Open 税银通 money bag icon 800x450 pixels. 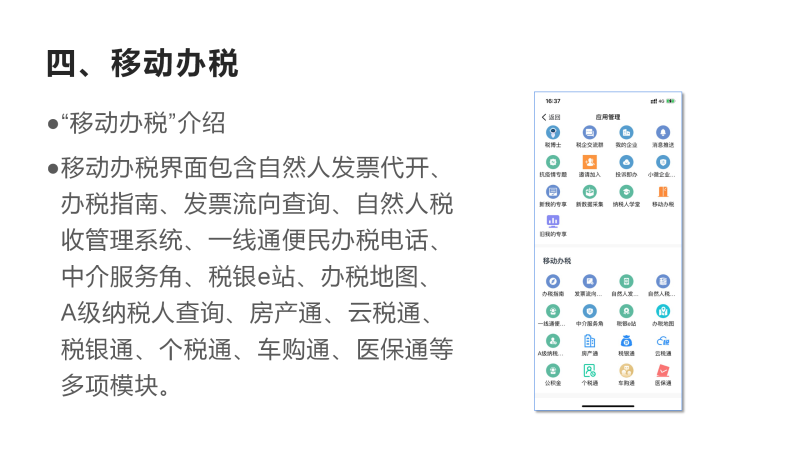click(x=626, y=341)
